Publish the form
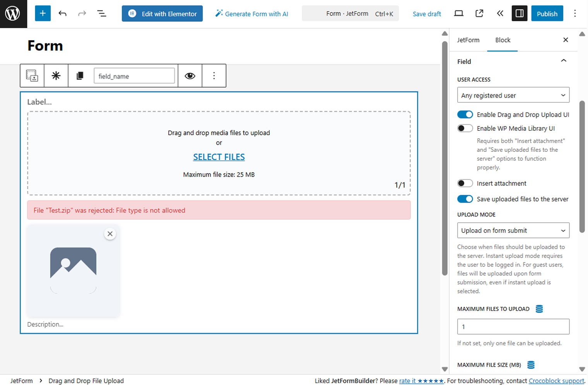 [547, 14]
